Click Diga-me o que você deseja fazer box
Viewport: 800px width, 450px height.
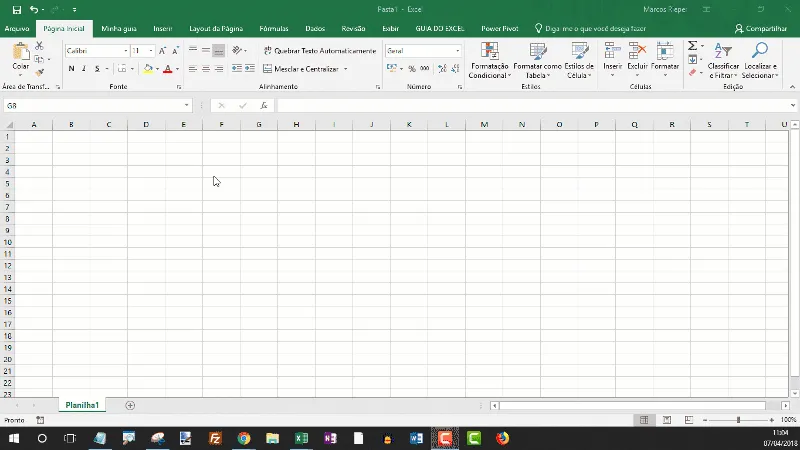(590, 29)
